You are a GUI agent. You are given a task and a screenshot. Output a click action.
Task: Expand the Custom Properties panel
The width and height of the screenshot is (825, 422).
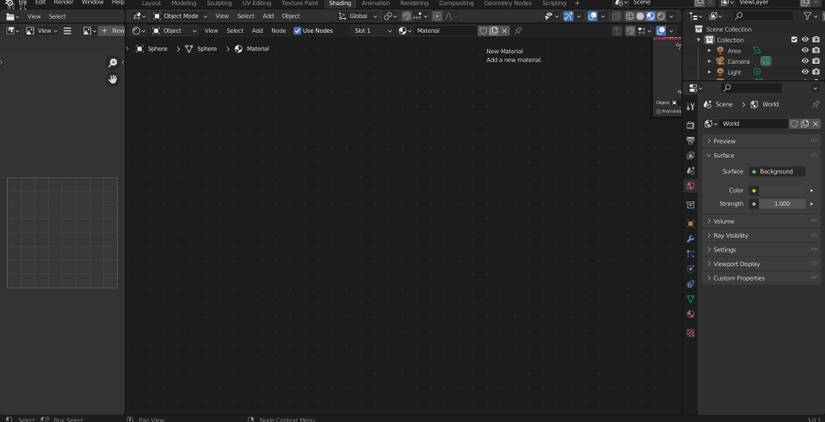[x=761, y=278]
